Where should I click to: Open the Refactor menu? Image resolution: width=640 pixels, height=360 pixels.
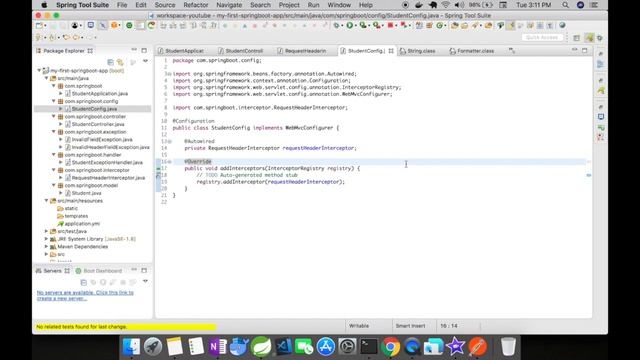(x=196, y=5)
